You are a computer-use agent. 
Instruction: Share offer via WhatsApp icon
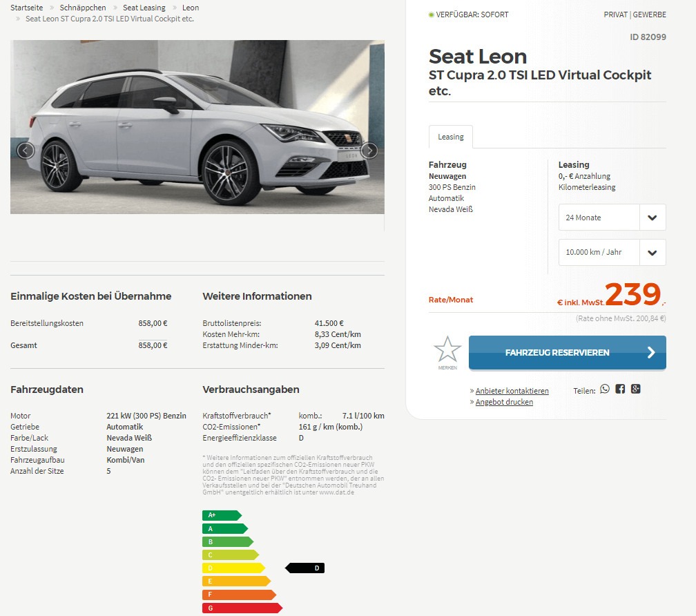[x=605, y=389]
